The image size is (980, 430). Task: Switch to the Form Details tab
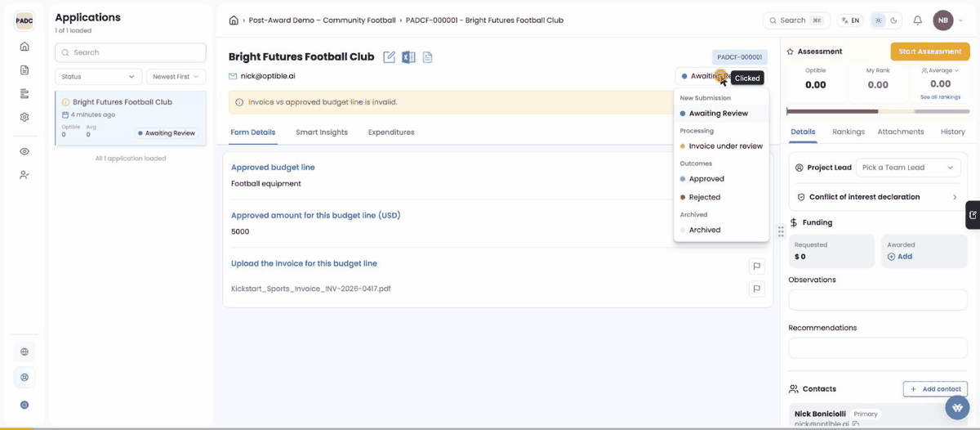point(253,132)
